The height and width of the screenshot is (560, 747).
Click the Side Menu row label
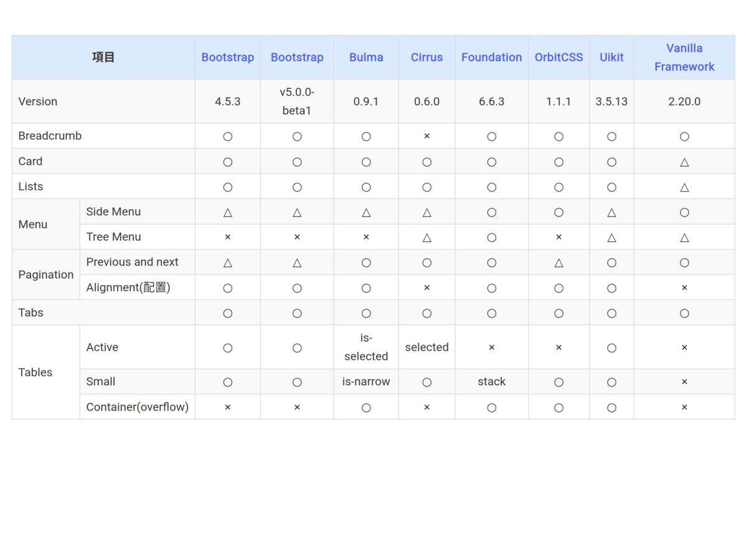pyautogui.click(x=113, y=212)
